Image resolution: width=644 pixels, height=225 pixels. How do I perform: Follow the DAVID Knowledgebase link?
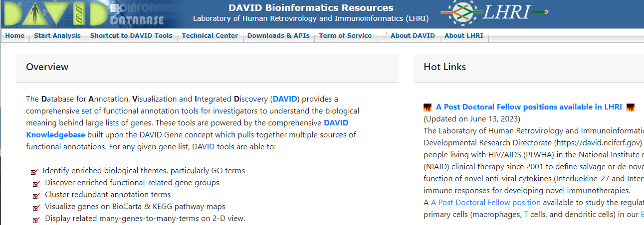188,128
